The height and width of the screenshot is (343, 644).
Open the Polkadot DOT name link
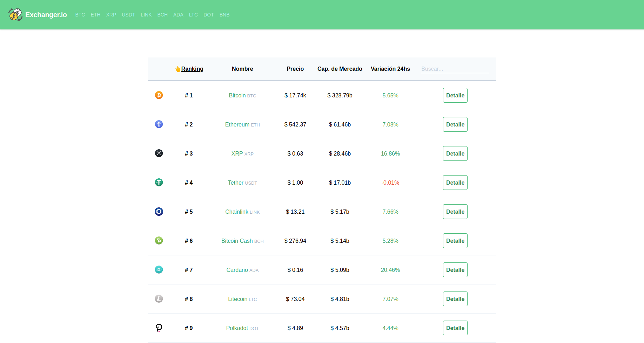(242, 328)
